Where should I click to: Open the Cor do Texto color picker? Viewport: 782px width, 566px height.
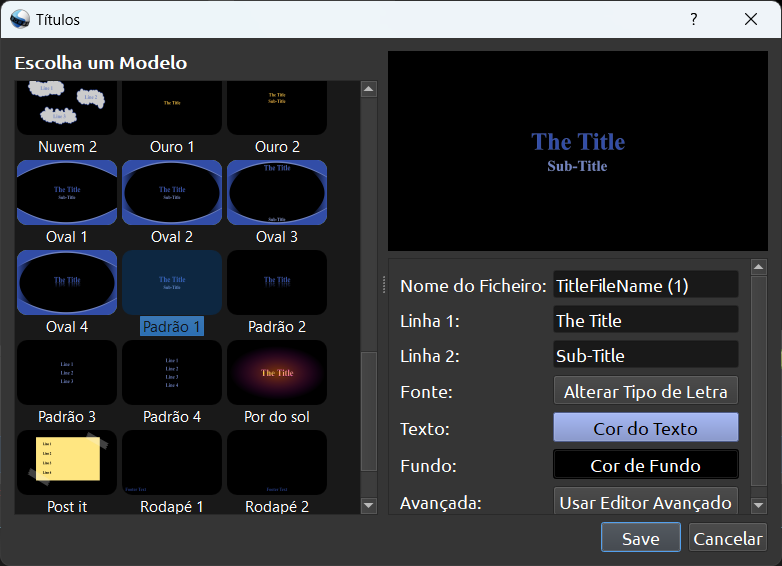click(646, 428)
